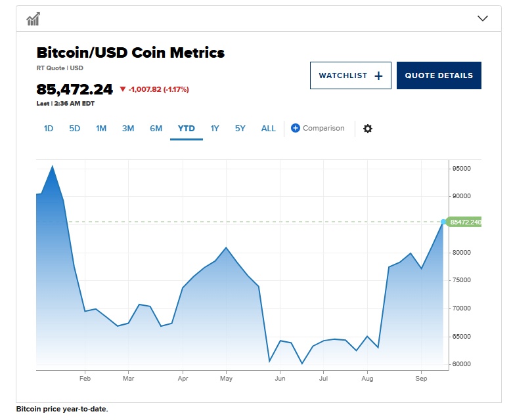Click the Bitcoin/USD Coin Metrics title
This screenshot has height=420, width=511.
click(x=131, y=52)
